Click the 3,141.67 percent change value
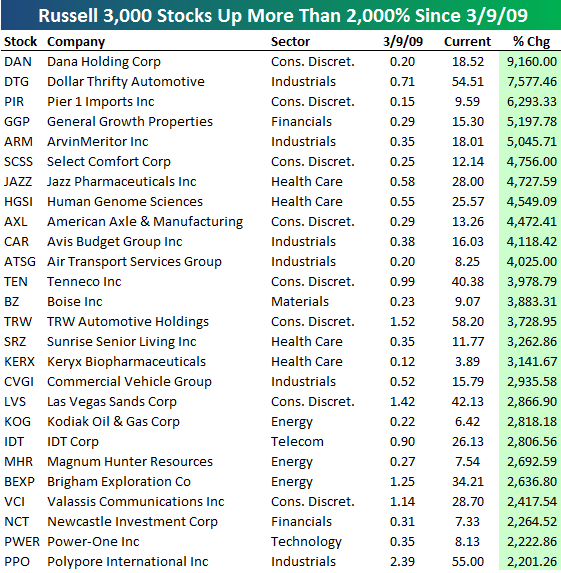 [532, 362]
